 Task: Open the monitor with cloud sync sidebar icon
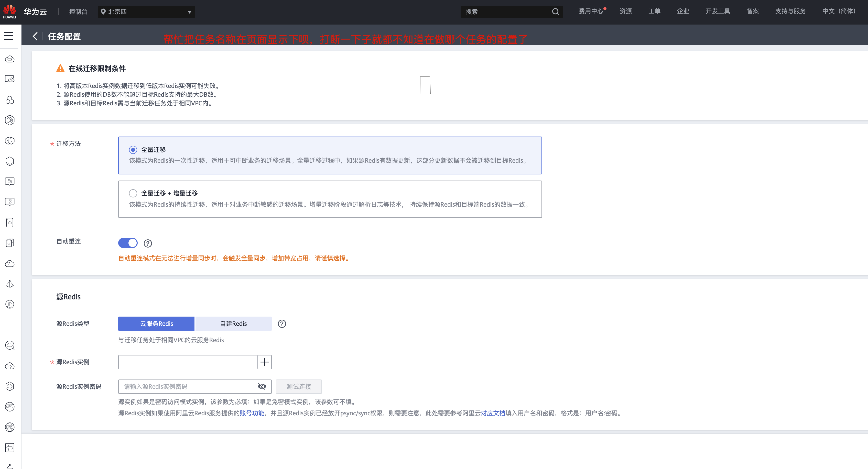point(10,80)
